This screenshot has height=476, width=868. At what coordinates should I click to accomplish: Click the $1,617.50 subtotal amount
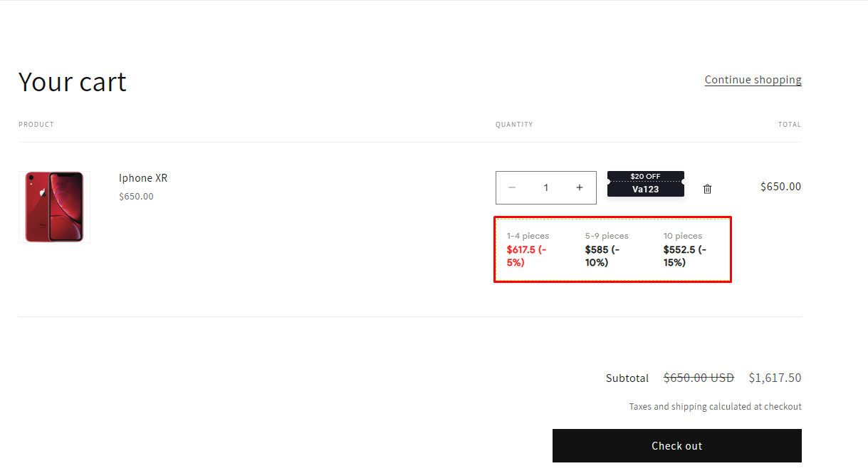coord(775,378)
